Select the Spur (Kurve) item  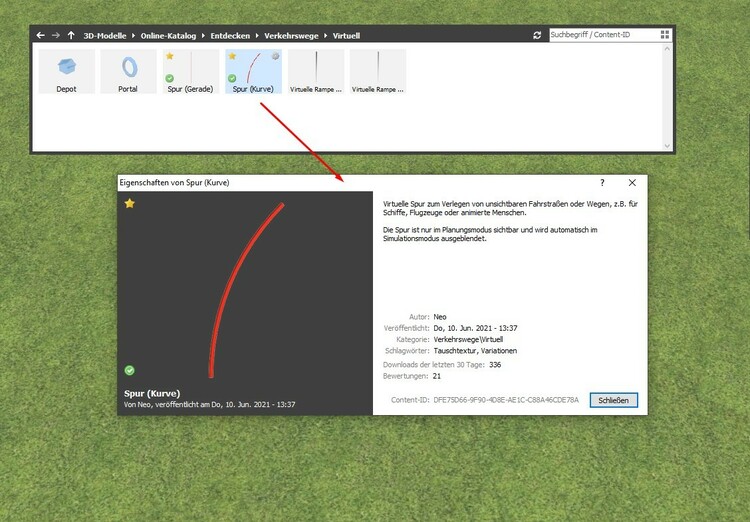[253, 71]
